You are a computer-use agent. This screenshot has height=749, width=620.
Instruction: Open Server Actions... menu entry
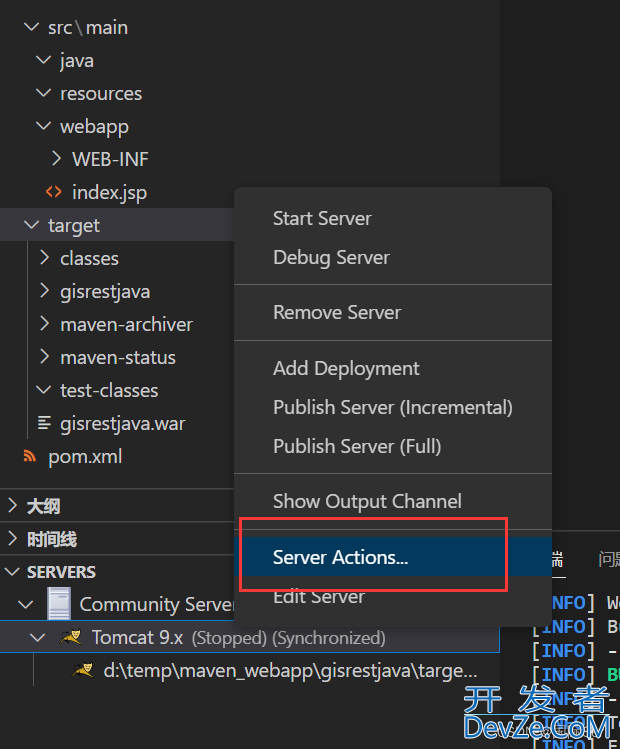coord(393,556)
